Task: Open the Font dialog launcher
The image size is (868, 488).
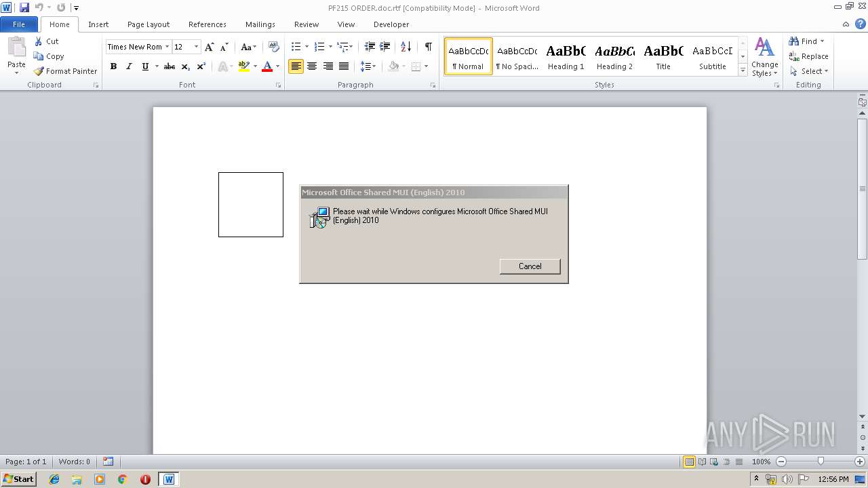Action: [278, 85]
